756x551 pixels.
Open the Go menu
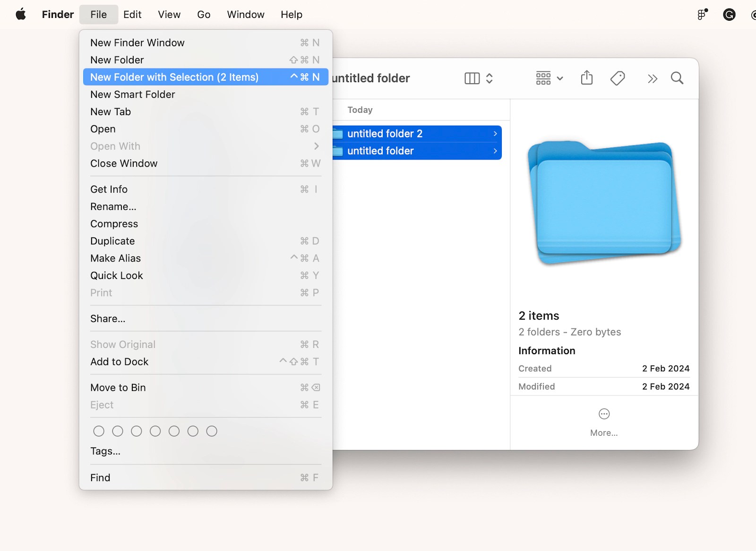tap(204, 14)
